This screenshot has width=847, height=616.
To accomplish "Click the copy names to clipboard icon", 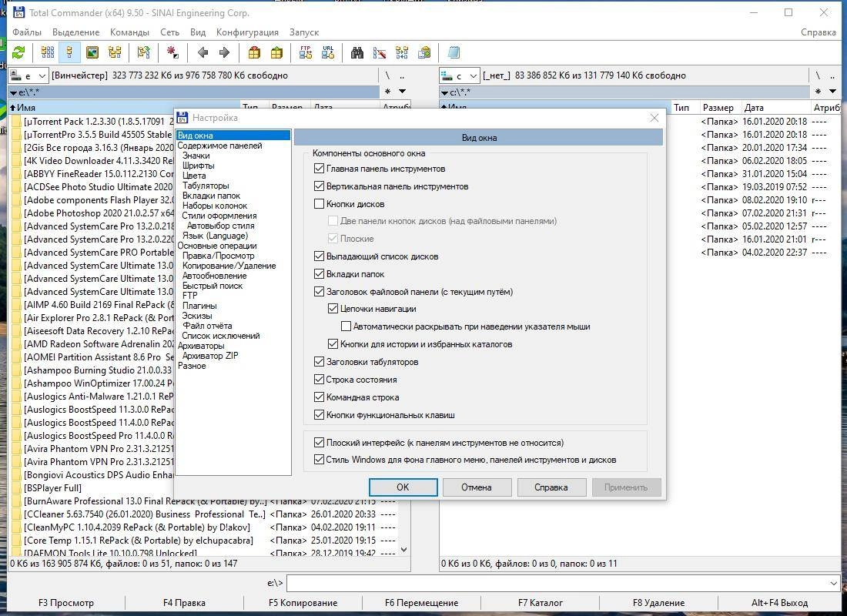I will 424,52.
